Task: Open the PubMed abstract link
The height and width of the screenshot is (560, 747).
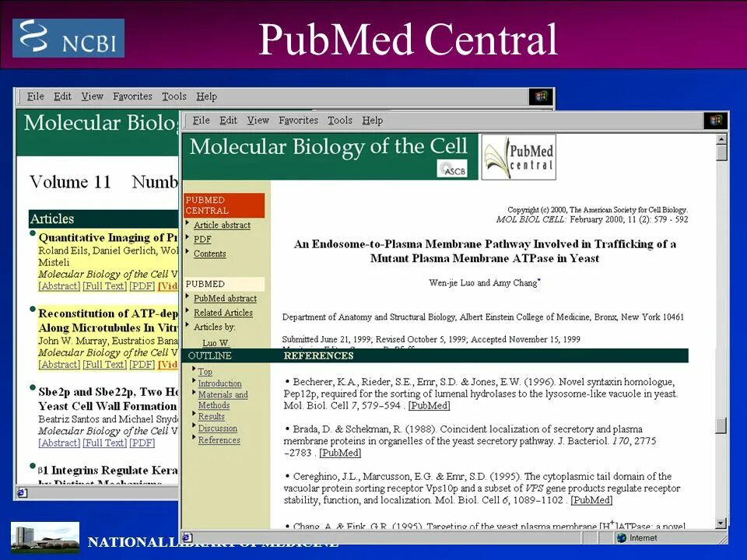Action: pos(225,298)
